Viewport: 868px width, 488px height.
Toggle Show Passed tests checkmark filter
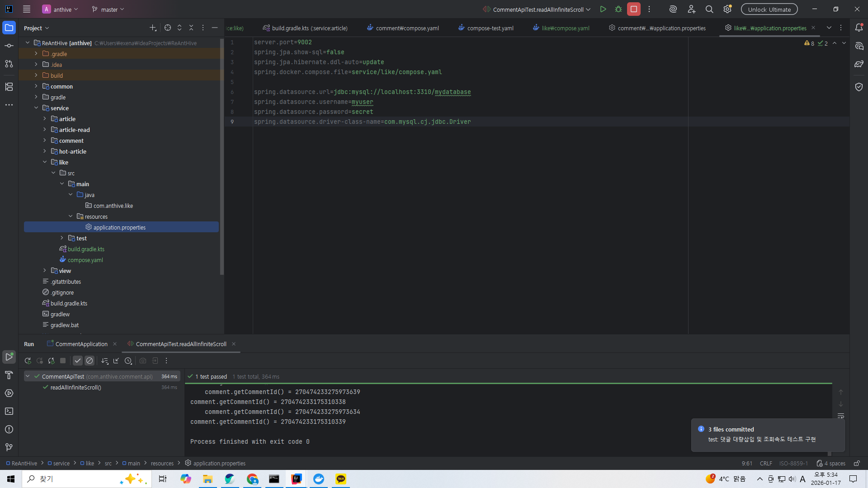pyautogui.click(x=78, y=361)
